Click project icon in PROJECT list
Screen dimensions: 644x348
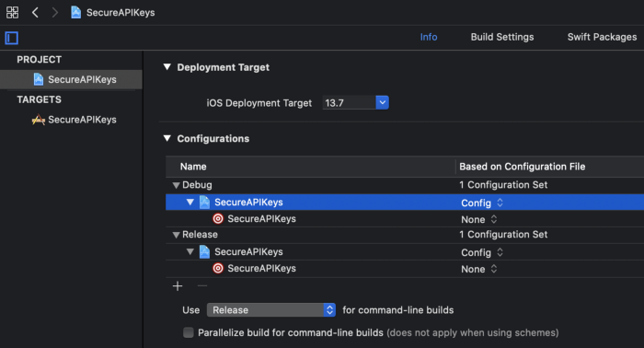(x=39, y=79)
